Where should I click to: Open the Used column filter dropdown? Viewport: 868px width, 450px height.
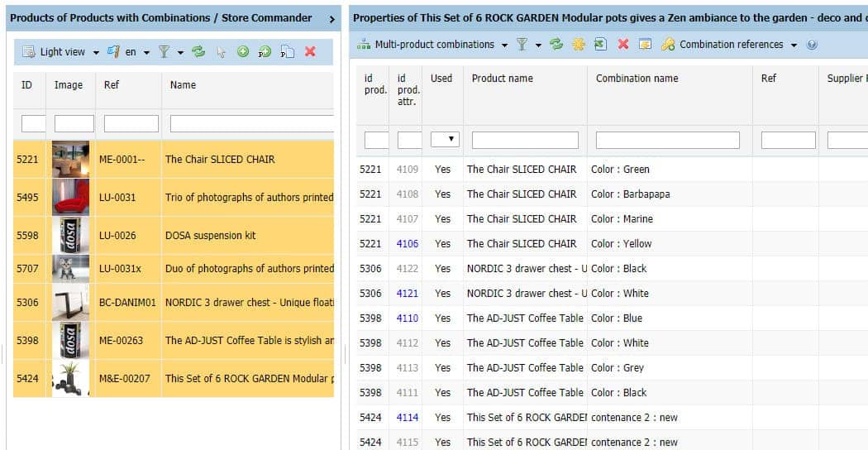pyautogui.click(x=445, y=140)
